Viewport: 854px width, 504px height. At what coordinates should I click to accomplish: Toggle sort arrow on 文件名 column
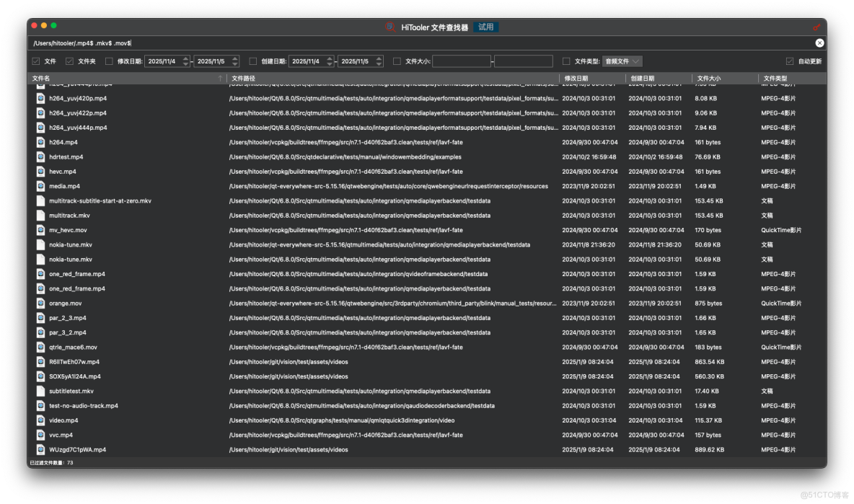point(220,79)
